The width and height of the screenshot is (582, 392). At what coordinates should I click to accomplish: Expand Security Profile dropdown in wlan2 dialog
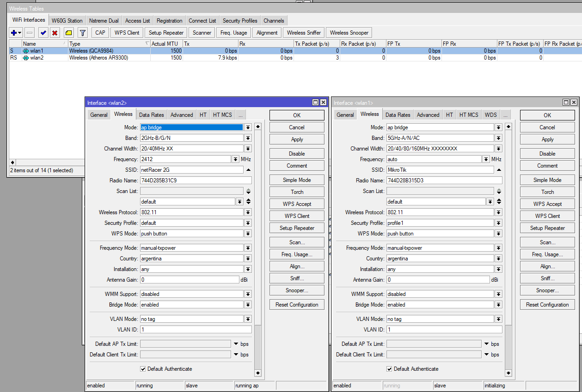click(x=248, y=223)
